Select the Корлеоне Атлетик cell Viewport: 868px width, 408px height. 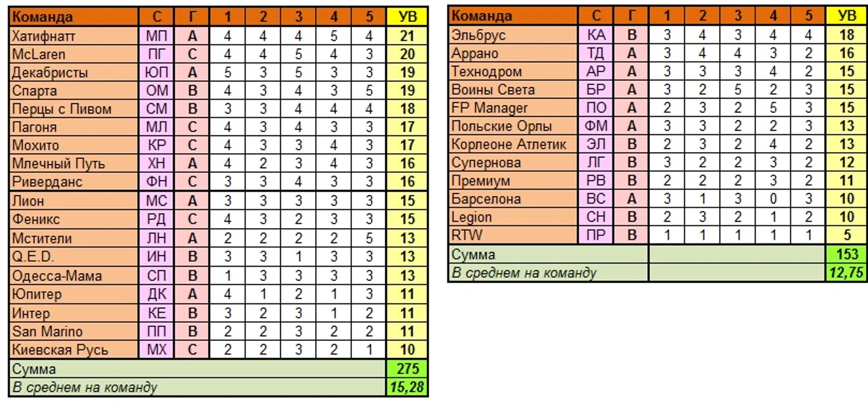(x=512, y=144)
